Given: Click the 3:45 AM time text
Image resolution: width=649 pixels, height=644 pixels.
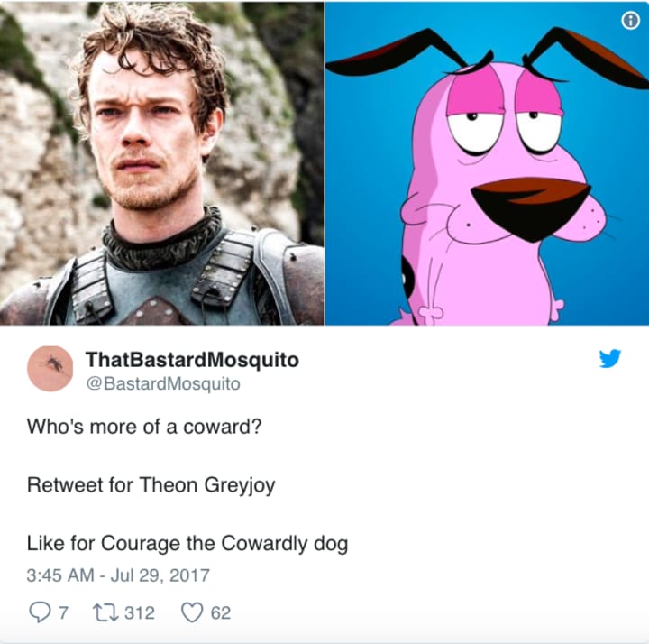Looking at the screenshot, I should [x=60, y=575].
